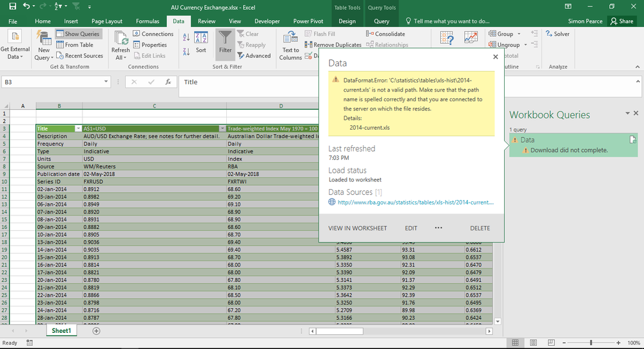Click Consolidate in Data Tools

tap(385, 34)
